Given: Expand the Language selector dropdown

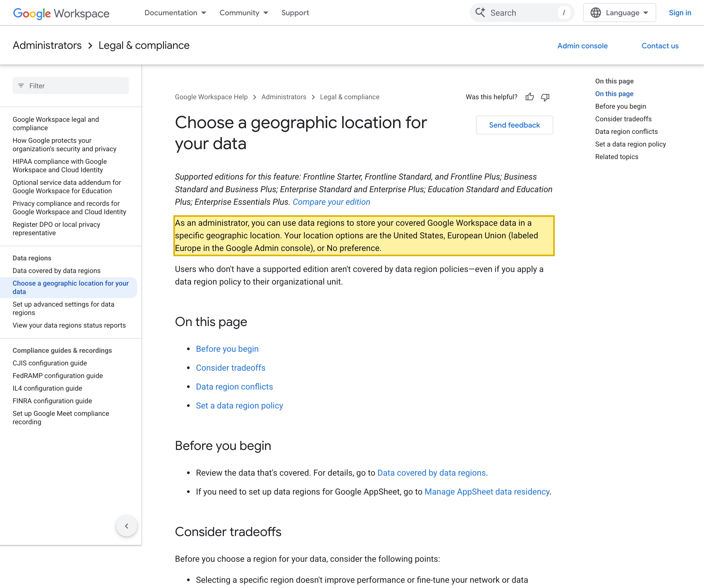Looking at the screenshot, I should (x=619, y=13).
